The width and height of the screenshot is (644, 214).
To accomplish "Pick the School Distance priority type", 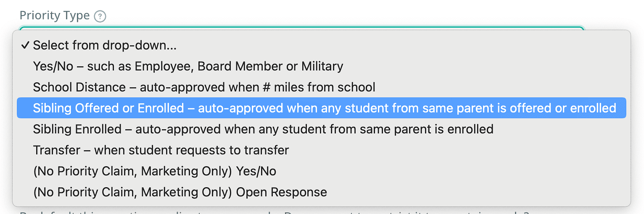I will pyautogui.click(x=204, y=87).
